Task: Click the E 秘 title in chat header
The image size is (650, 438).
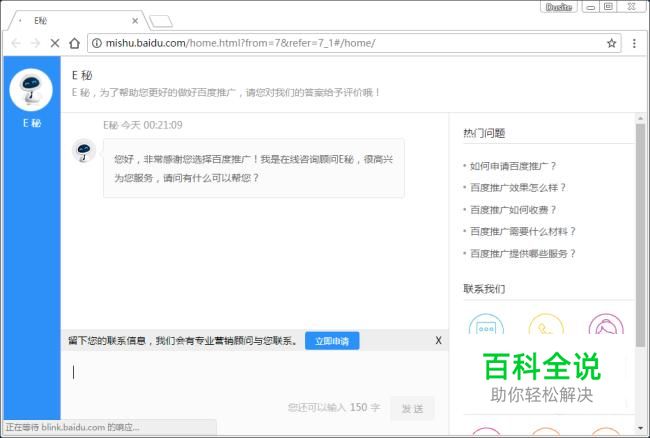Action: [x=82, y=75]
